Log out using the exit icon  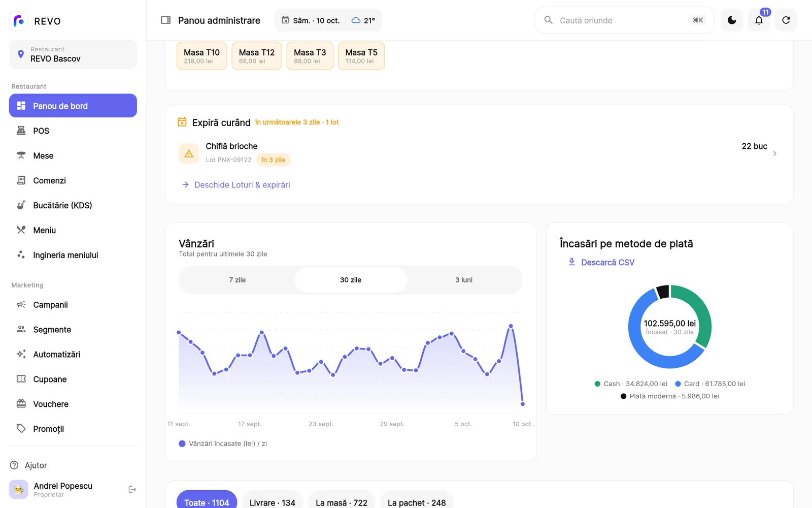[x=132, y=490]
